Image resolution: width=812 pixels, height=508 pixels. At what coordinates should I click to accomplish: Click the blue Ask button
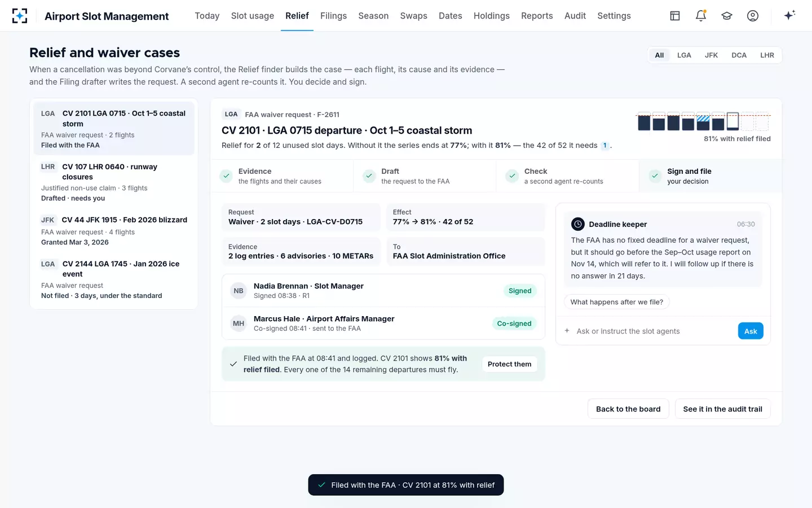751,331
